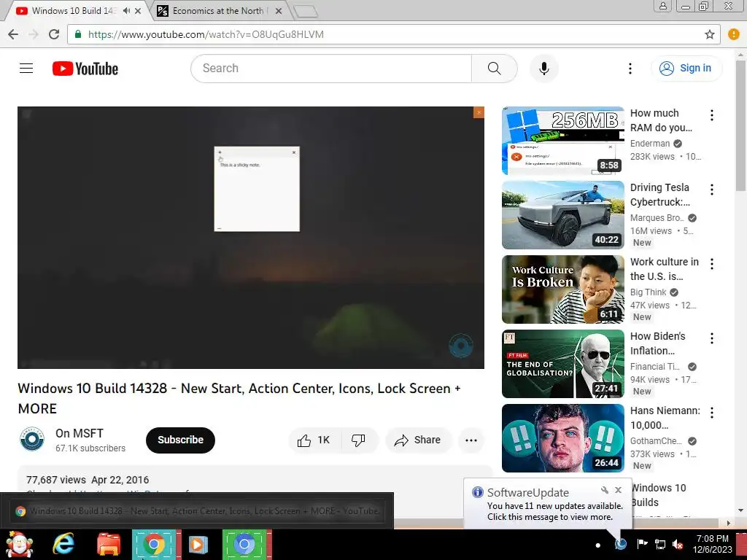The image size is (747, 560).
Task: Open the How much RAM video thumbnail
Action: pyautogui.click(x=562, y=141)
